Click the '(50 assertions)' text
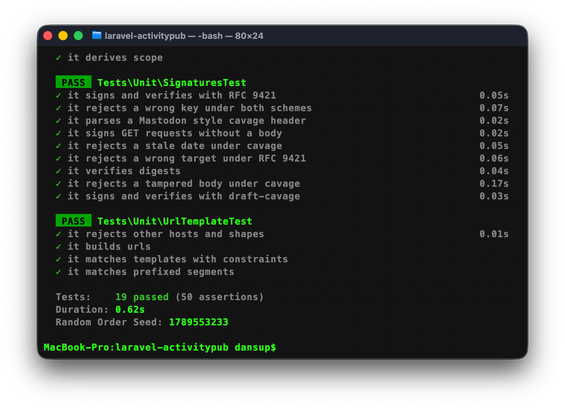Image resolution: width=565 pixels, height=408 pixels. click(x=219, y=297)
